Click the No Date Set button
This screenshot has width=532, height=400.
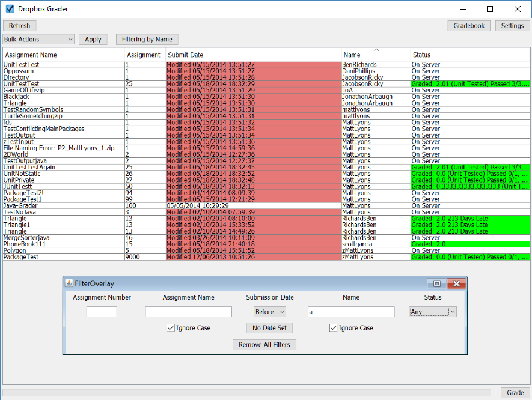tap(269, 328)
